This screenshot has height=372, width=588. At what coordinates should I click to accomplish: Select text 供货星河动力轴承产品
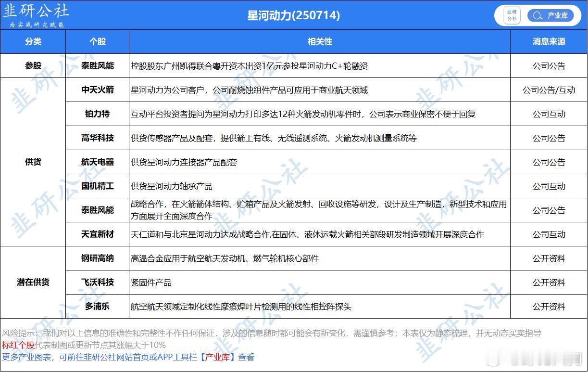[172, 186]
